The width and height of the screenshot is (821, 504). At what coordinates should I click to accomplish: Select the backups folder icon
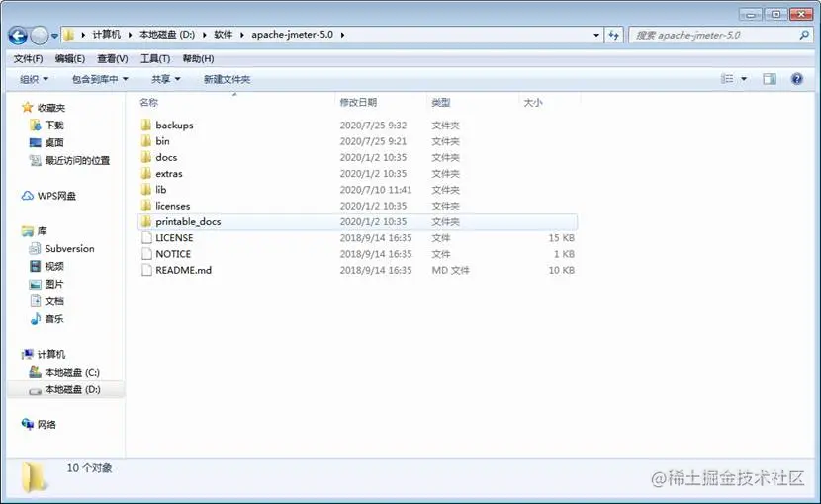pyautogui.click(x=146, y=126)
